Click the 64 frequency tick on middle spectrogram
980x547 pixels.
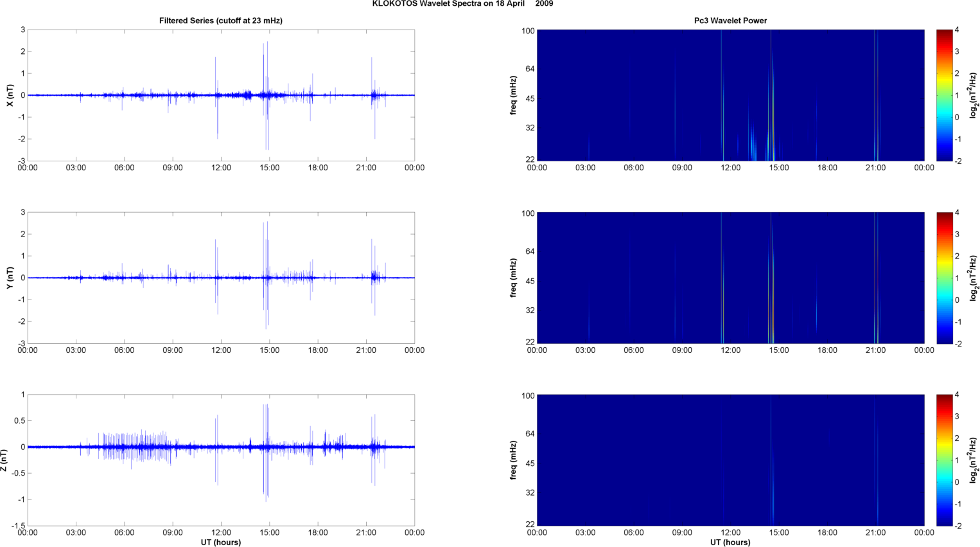[x=530, y=251]
